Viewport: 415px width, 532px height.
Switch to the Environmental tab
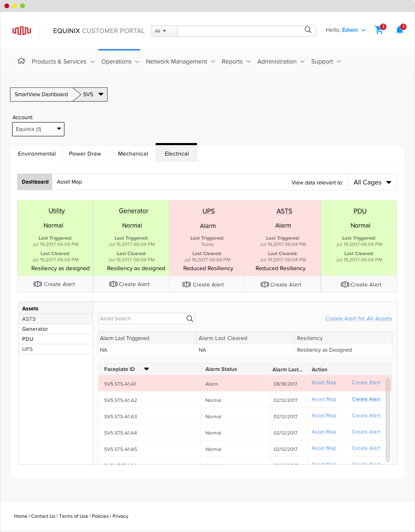tap(37, 154)
